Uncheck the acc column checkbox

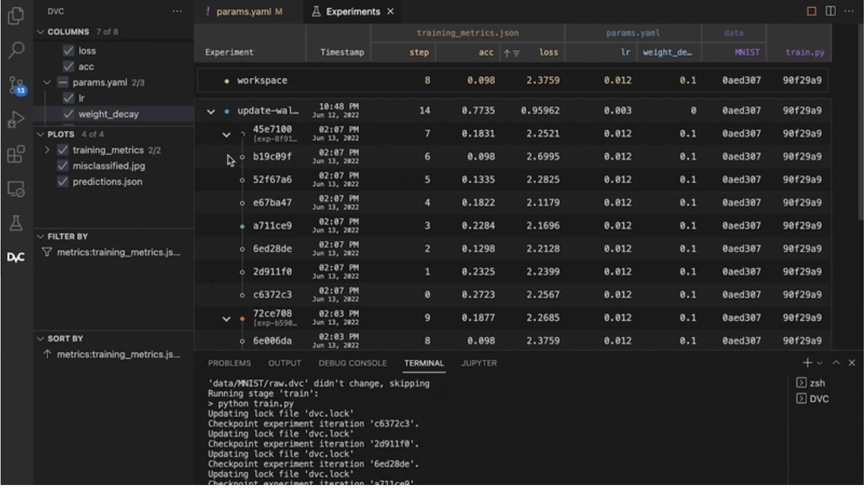[x=68, y=67]
